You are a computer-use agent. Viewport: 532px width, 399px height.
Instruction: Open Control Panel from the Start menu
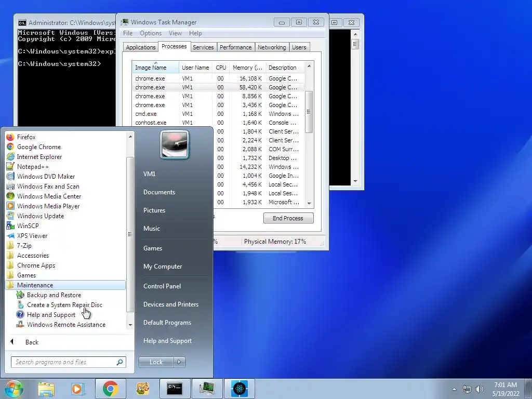[x=162, y=286]
